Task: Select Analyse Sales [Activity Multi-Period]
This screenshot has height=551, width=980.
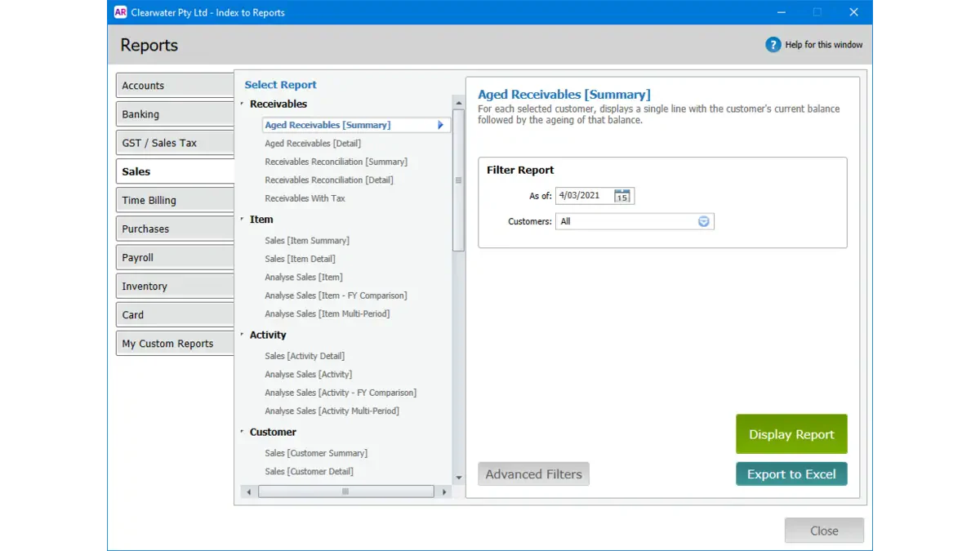Action: pyautogui.click(x=332, y=411)
